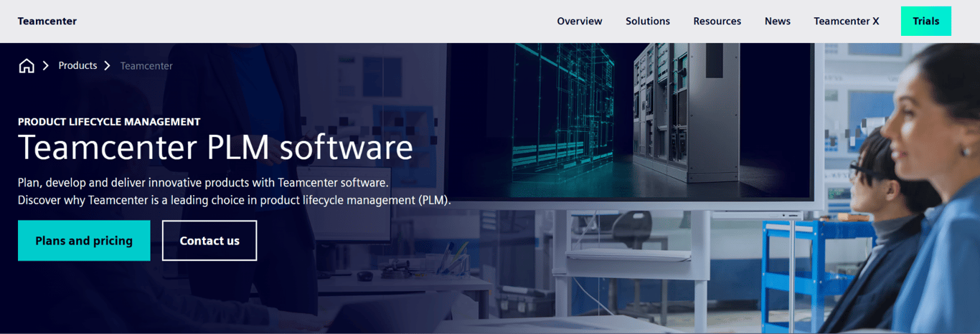The height and width of the screenshot is (334, 980).
Task: Click the Contact us button
Action: (209, 241)
